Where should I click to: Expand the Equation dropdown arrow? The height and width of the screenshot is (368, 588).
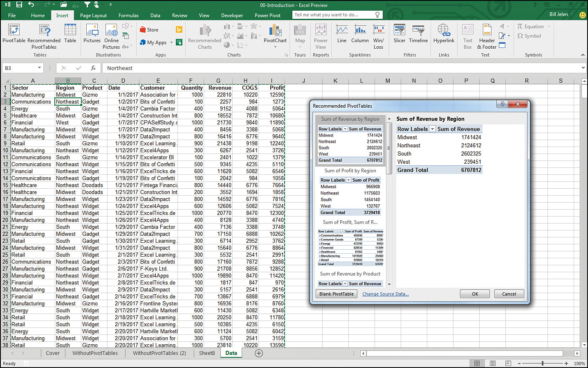549,27
